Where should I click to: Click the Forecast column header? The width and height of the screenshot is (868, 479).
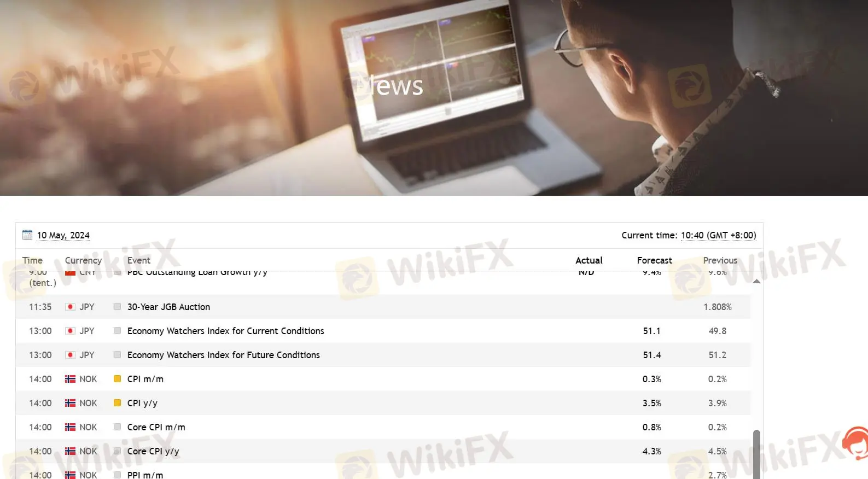coord(655,260)
